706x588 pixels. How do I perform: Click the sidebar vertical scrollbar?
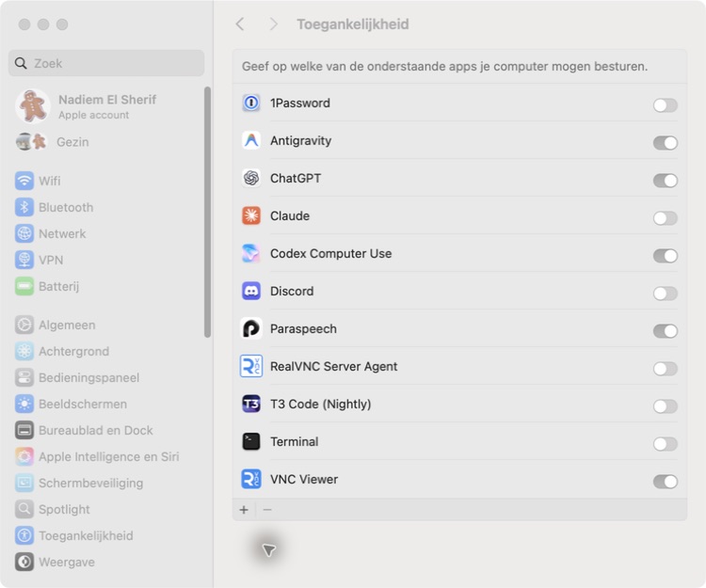[x=207, y=212]
